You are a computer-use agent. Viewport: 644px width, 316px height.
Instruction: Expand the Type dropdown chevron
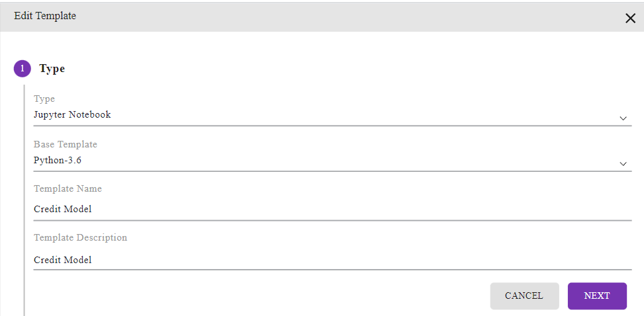click(623, 118)
